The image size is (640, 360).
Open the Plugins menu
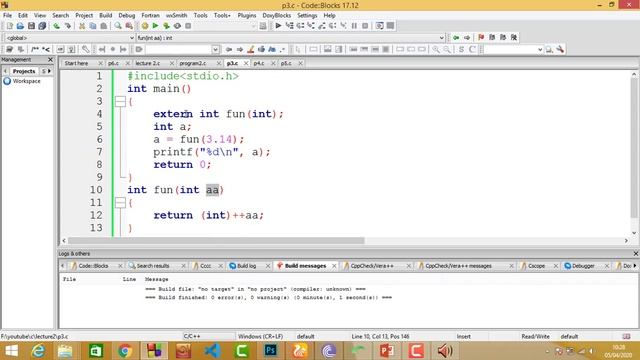247,15
